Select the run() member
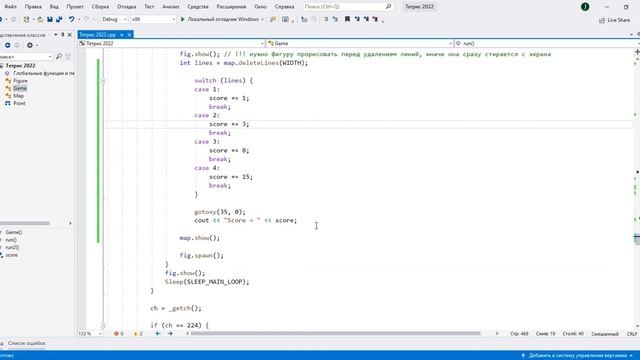This screenshot has height=360, width=640. click(11, 240)
